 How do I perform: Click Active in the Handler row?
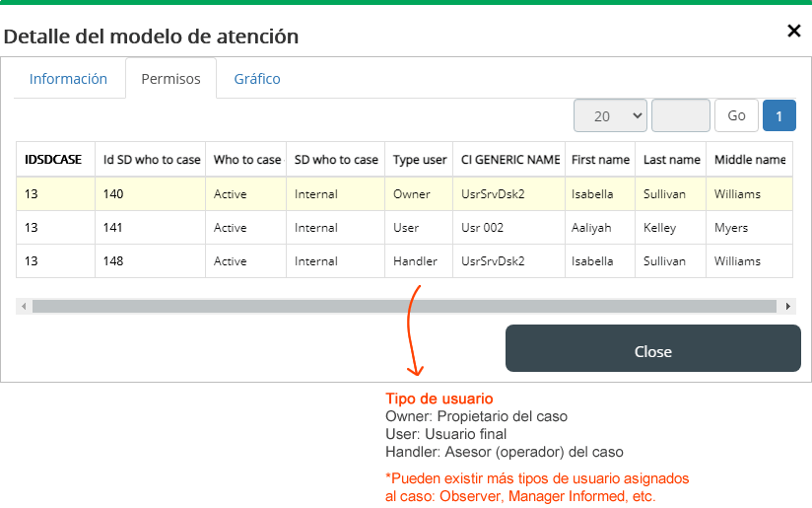(246, 260)
